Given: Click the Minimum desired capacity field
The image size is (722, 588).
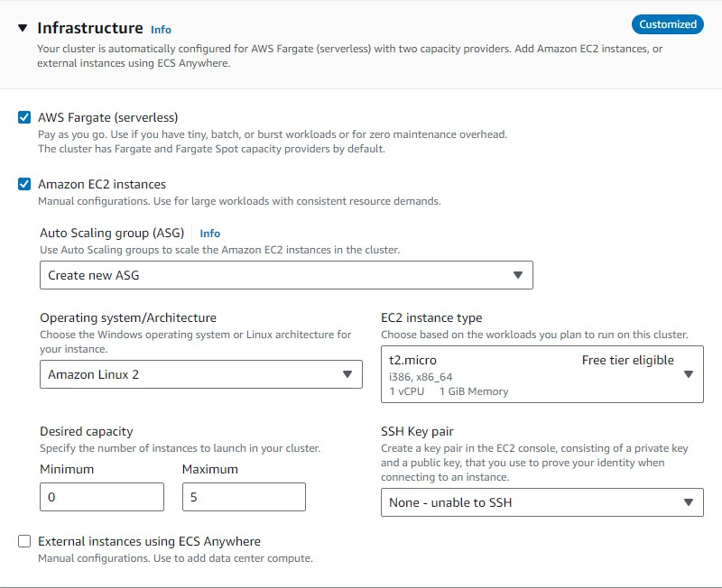Looking at the screenshot, I should (x=99, y=496).
